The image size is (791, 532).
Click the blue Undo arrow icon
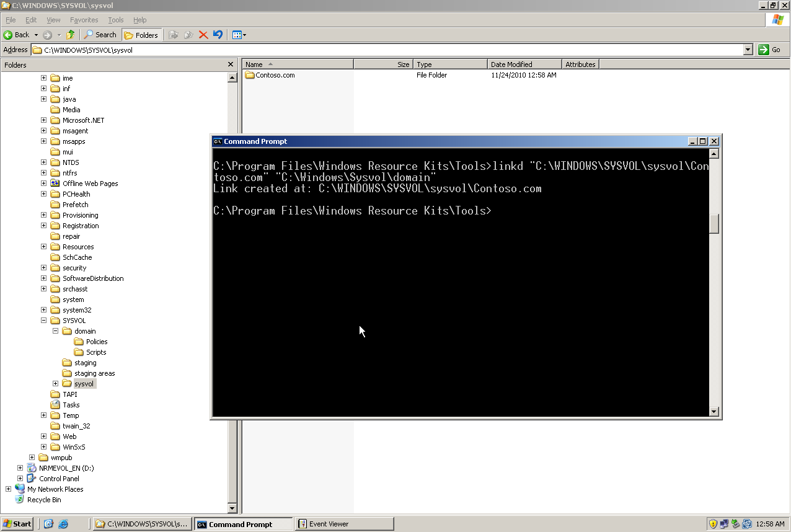point(218,35)
